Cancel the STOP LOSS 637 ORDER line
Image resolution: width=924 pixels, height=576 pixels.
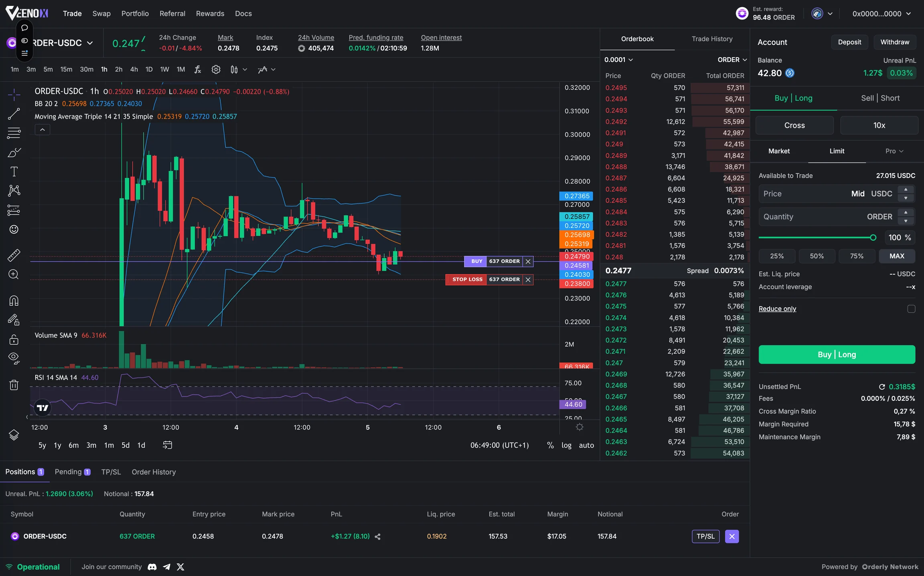528,280
